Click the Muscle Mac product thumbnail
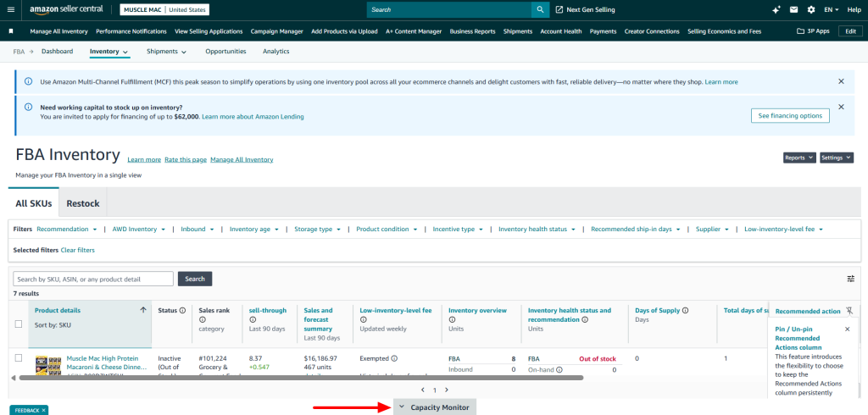The image size is (868, 415). tap(48, 367)
